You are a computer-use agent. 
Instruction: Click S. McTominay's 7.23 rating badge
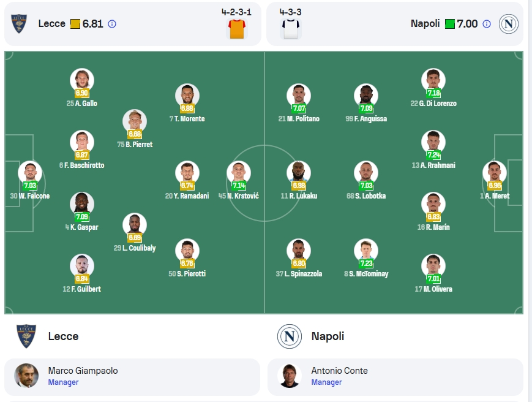click(x=366, y=264)
